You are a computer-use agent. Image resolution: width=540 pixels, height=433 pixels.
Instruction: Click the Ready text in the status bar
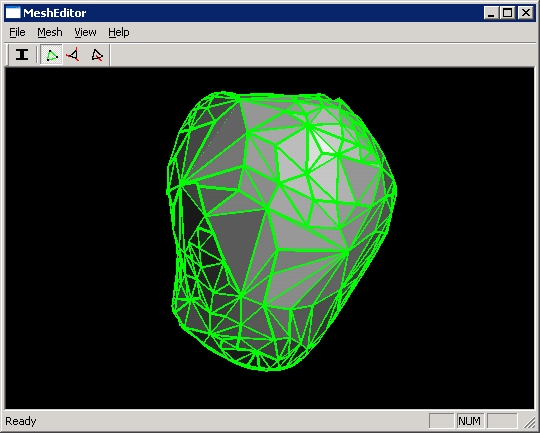click(21, 421)
